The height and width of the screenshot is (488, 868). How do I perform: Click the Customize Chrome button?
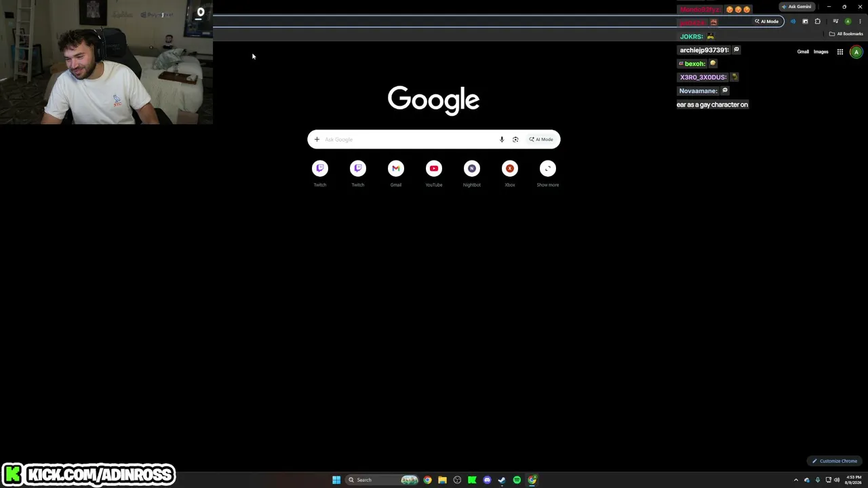pos(835,461)
